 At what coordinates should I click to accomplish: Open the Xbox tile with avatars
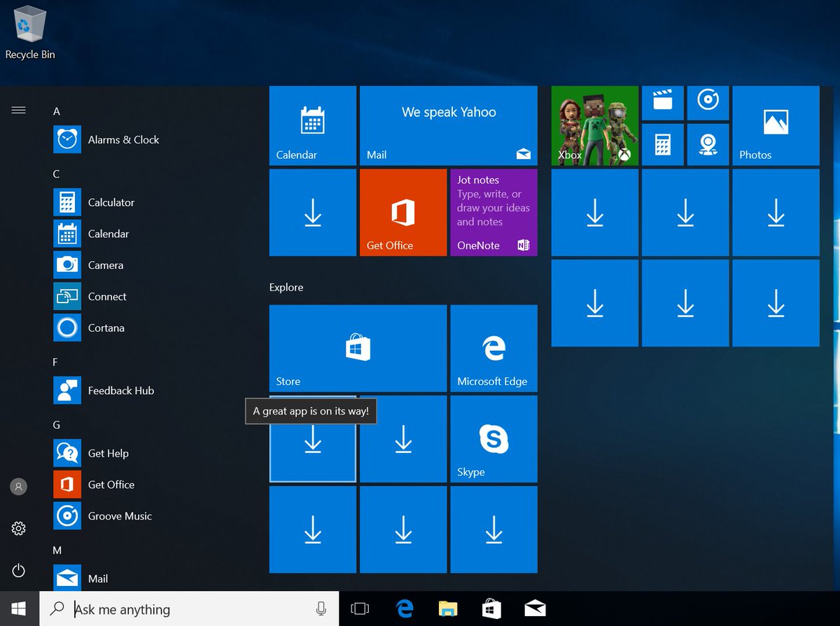595,126
